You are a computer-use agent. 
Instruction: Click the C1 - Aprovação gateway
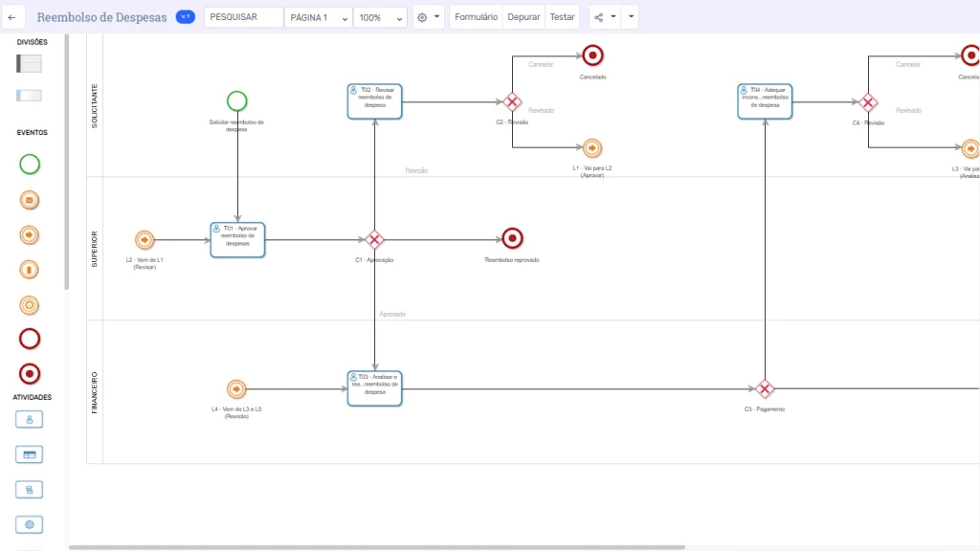coord(375,239)
